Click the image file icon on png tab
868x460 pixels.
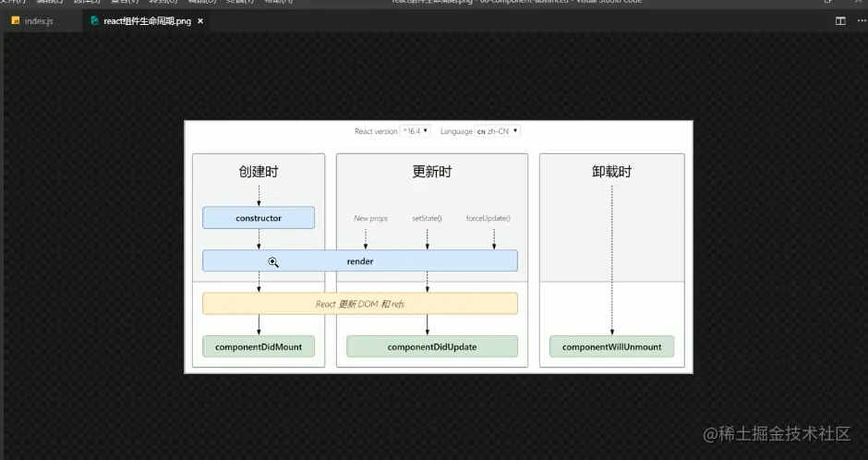pos(94,20)
